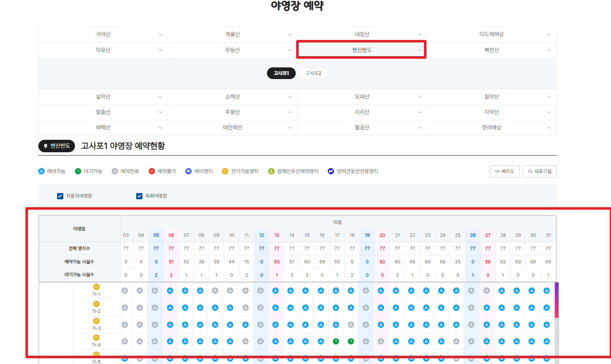This screenshot has height=364, width=611.
Task: Click the electric site icon beside 가-1
Action: (96, 286)
